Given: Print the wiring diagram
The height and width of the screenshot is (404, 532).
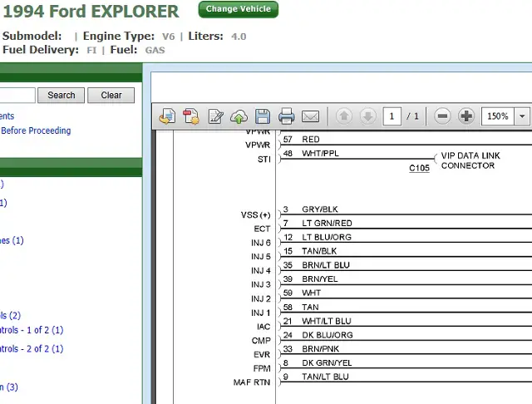Looking at the screenshot, I should coord(286,116).
